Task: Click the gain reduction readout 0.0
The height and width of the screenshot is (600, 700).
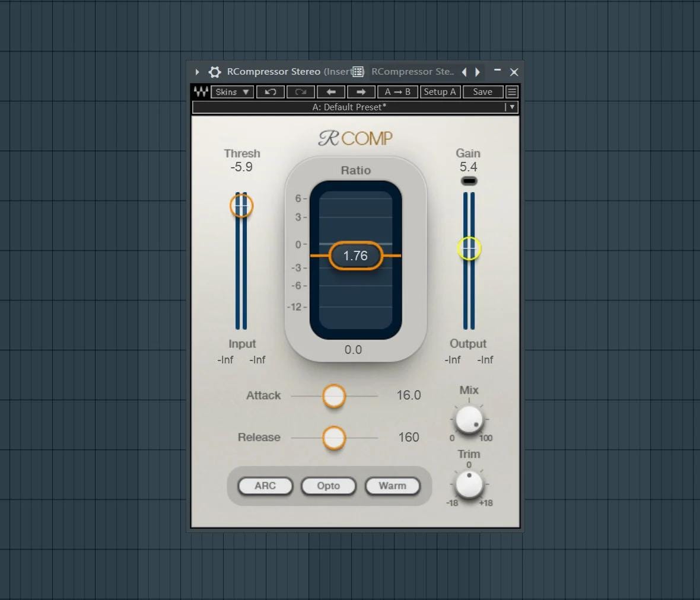Action: (x=353, y=350)
